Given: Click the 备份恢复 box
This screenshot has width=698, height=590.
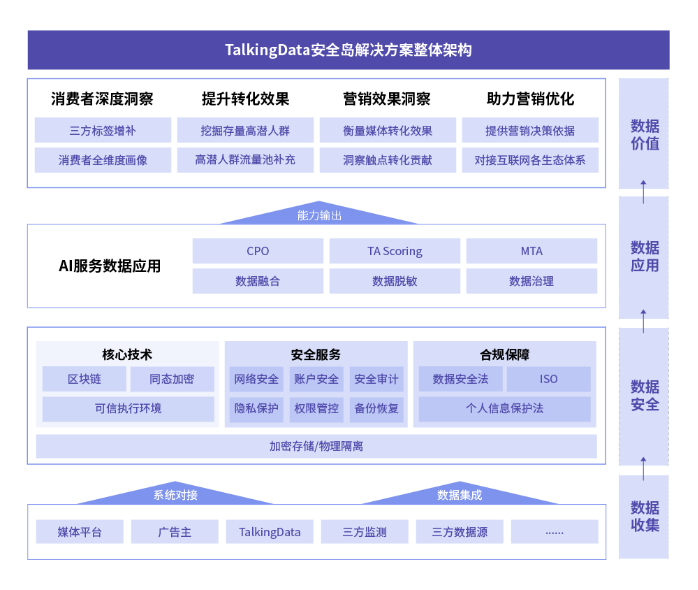Looking at the screenshot, I should (377, 409).
